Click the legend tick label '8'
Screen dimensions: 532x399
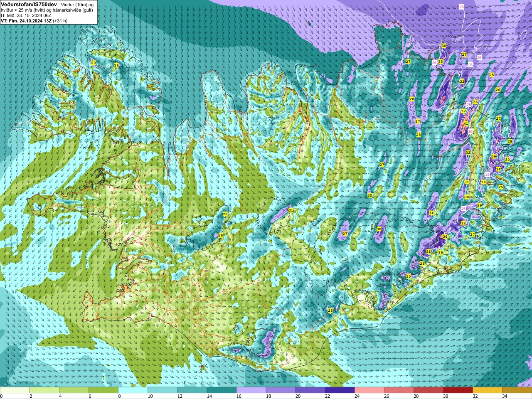(x=119, y=396)
